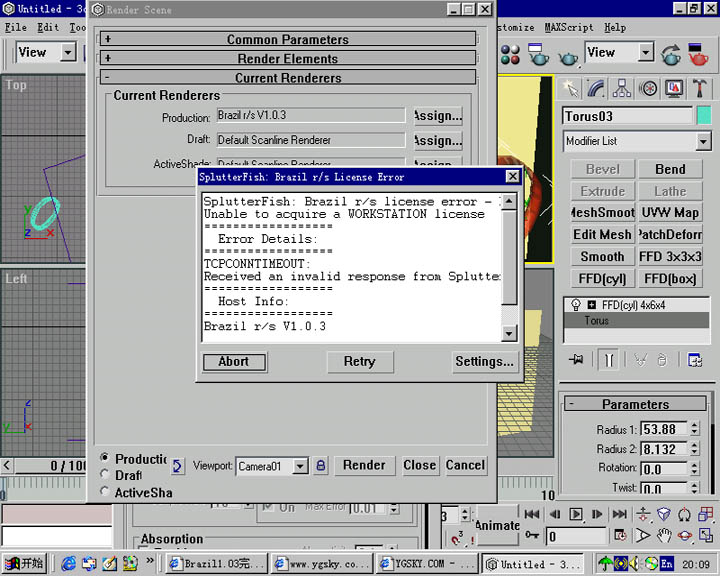Open the Help menu
The width and height of the screenshot is (720, 576).
(x=615, y=28)
